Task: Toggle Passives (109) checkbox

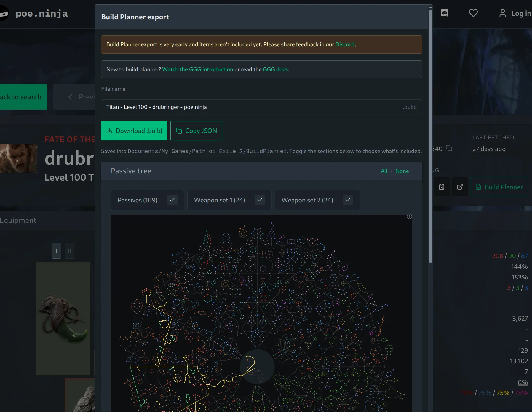Action: click(x=172, y=200)
